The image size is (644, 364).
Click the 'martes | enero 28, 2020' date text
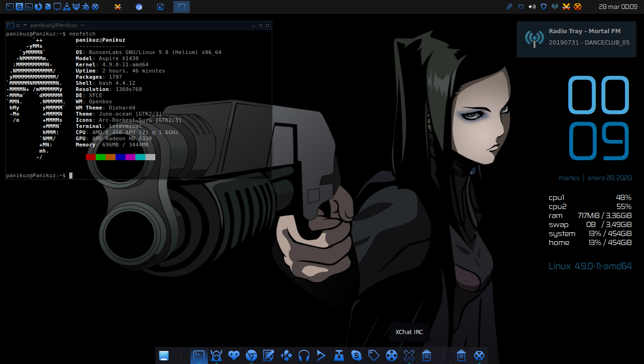[x=595, y=178]
